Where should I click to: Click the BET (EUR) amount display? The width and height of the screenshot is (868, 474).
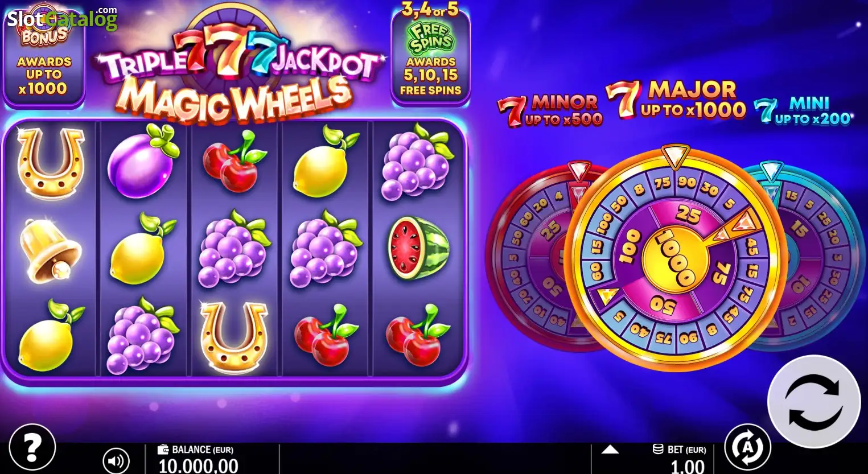coord(688,467)
